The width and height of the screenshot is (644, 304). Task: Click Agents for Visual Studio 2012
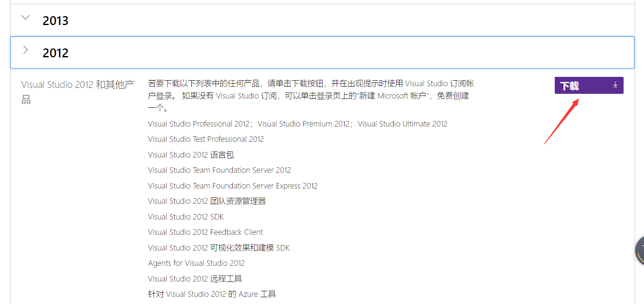(x=196, y=263)
